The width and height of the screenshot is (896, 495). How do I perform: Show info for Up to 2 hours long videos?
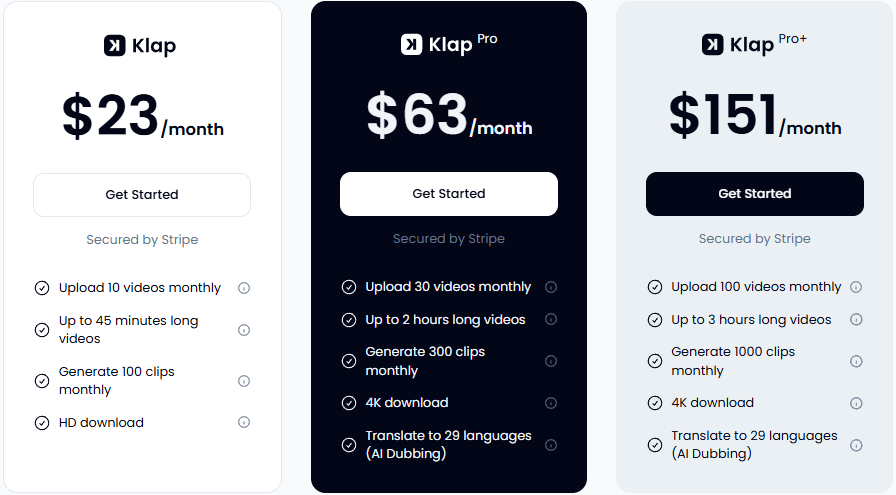551,320
